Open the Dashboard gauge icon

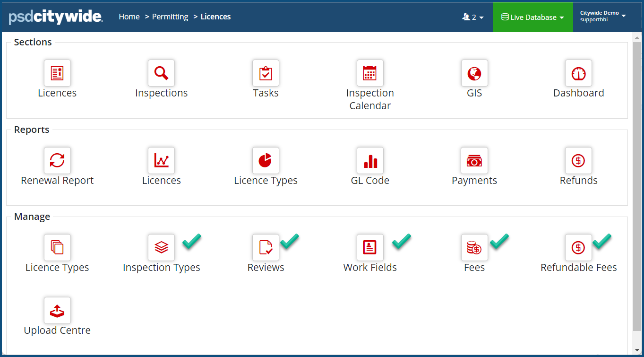(x=578, y=73)
